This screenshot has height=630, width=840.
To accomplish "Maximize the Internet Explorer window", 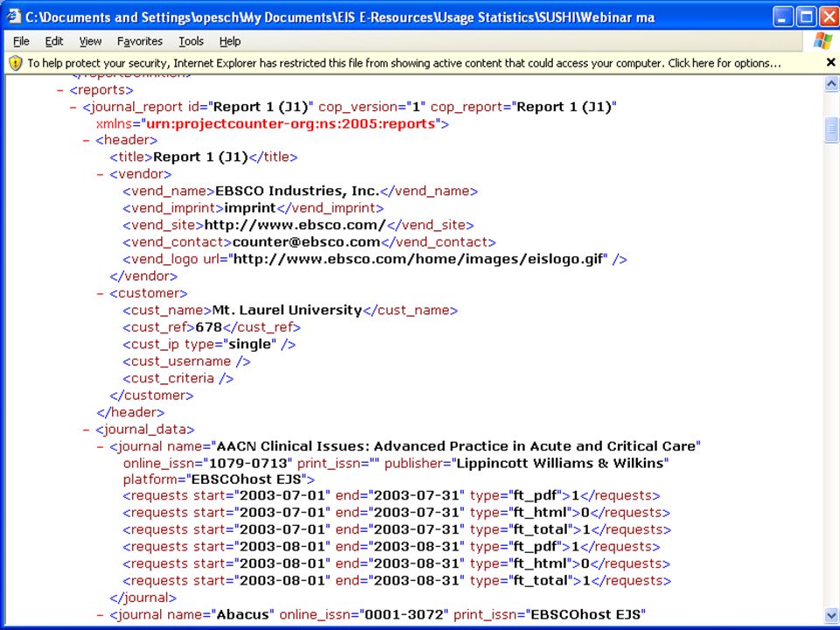I will tap(806, 17).
